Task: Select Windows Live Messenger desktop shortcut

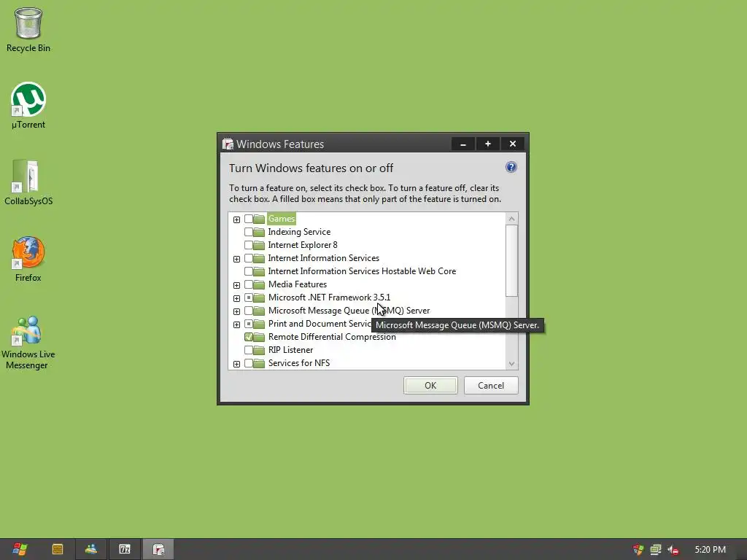Action: click(x=28, y=343)
